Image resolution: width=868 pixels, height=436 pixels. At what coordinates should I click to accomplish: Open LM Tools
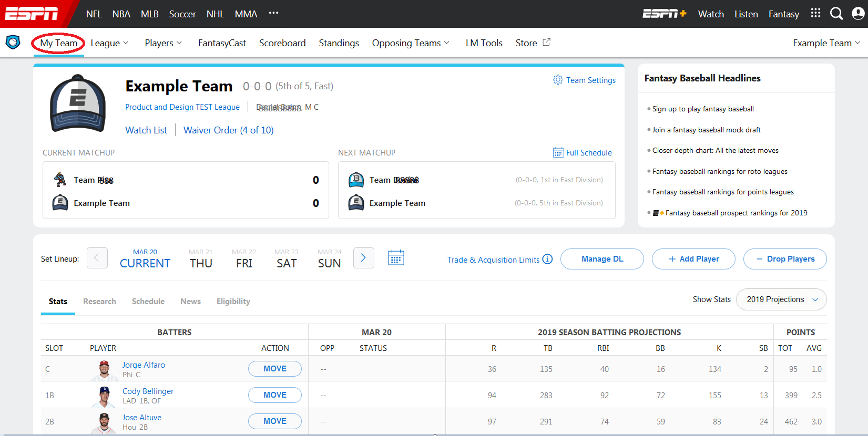tap(484, 43)
